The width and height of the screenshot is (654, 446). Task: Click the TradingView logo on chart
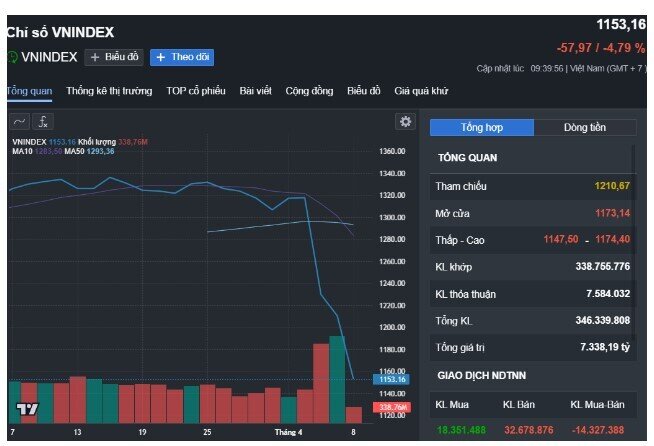point(27,408)
